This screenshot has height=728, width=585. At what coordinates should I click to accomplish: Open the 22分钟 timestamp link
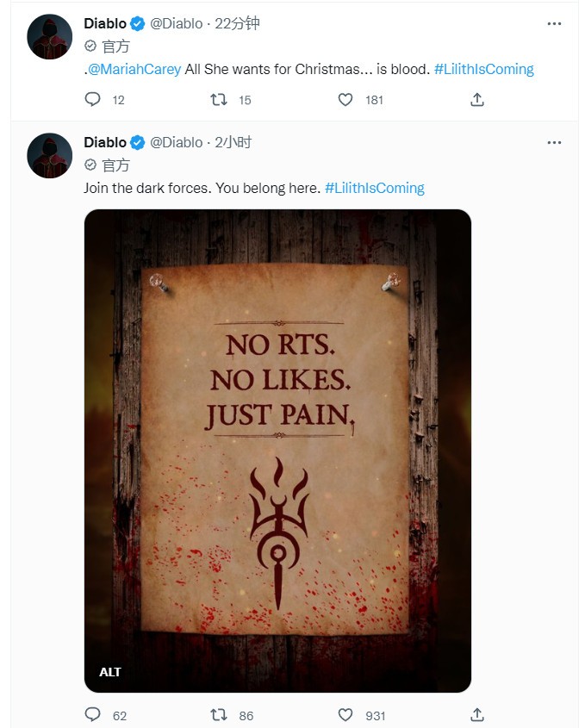coord(240,23)
